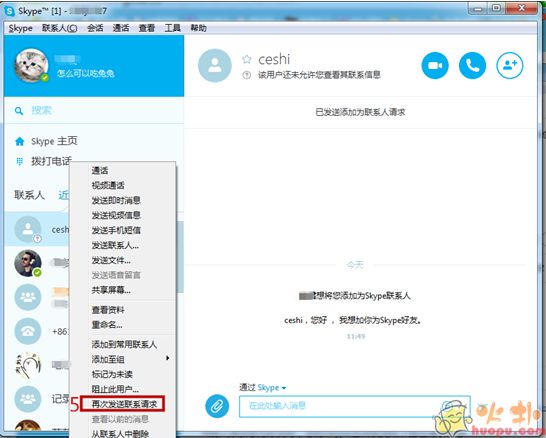Click the mood message 怎么可以吃兔兔
This screenshot has width=546, height=438.
86,73
